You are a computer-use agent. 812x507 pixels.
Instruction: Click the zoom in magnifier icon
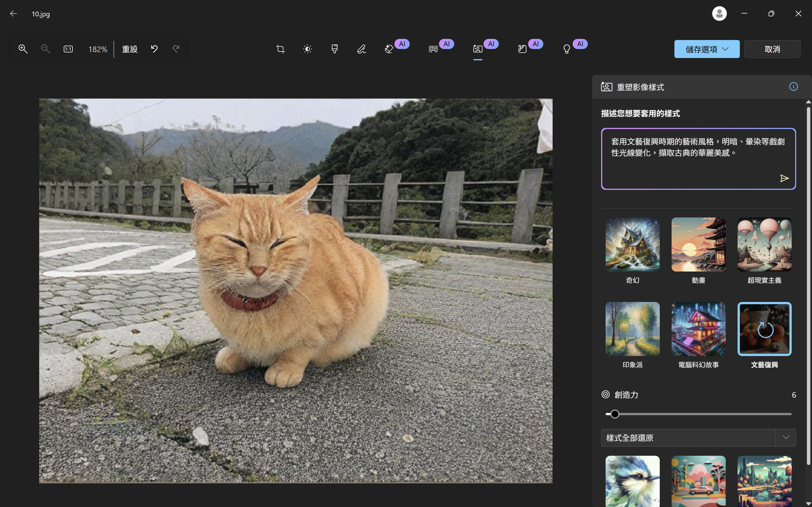[23, 49]
